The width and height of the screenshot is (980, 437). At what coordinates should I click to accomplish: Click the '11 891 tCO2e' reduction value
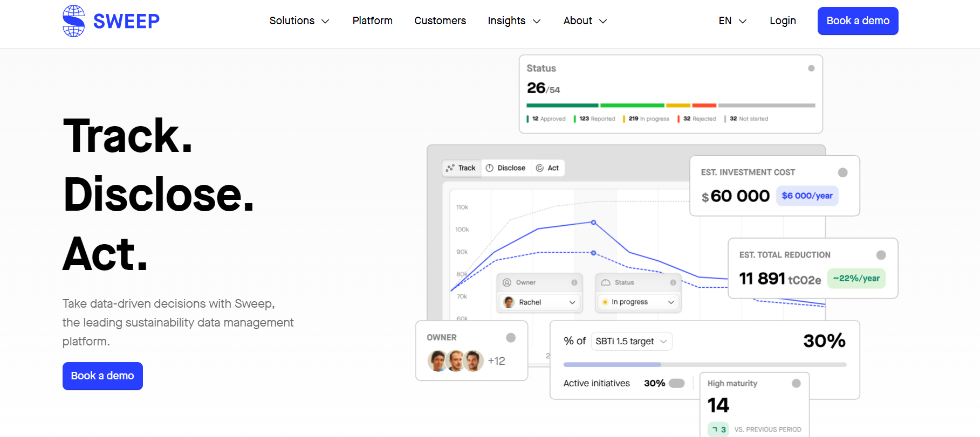pos(780,279)
